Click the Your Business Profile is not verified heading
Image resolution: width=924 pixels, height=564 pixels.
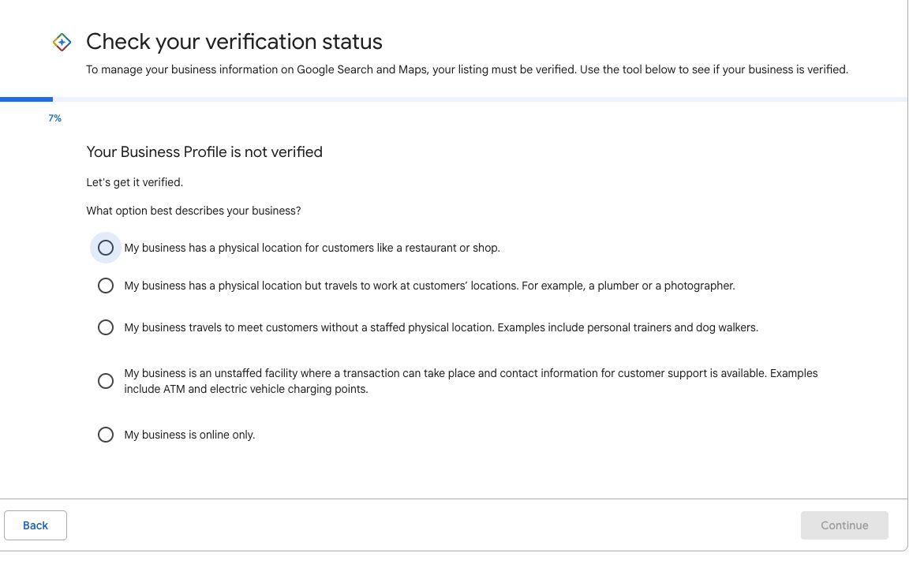click(204, 152)
